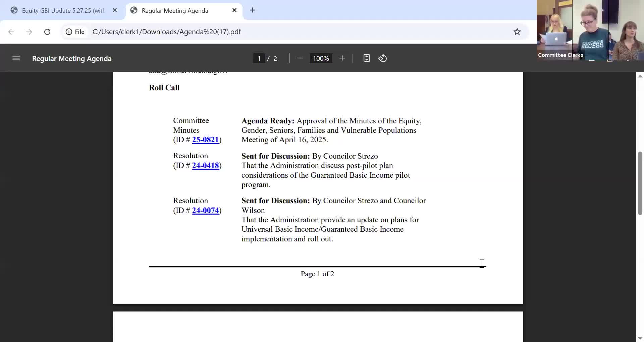
Task: Open the 25-0821 committee minutes link
Action: (x=205, y=140)
